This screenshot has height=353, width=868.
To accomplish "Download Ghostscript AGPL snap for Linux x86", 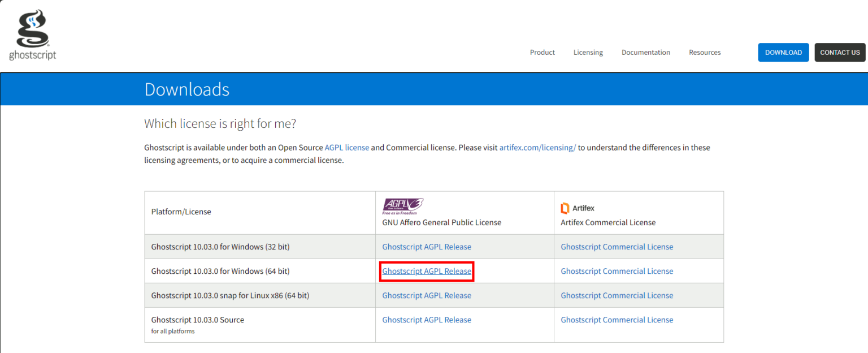I will (x=427, y=295).
